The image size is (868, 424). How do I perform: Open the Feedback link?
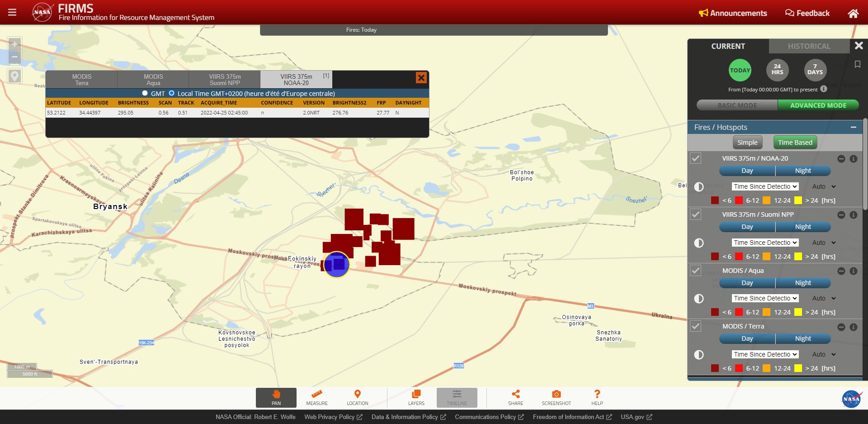pyautogui.click(x=807, y=13)
